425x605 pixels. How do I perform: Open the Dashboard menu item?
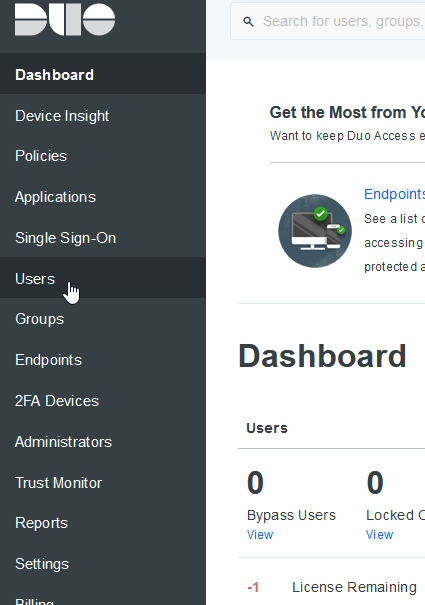pyautogui.click(x=103, y=74)
